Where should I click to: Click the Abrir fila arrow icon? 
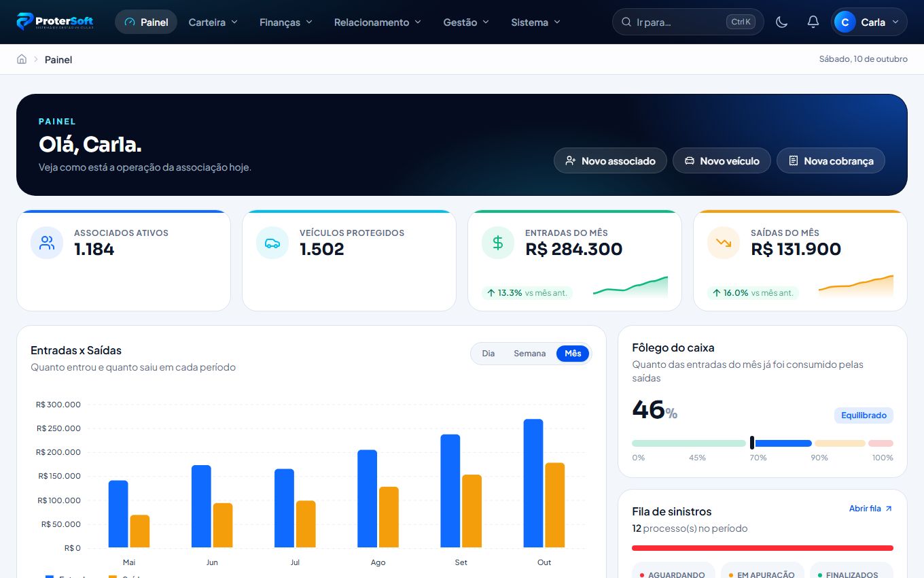889,509
